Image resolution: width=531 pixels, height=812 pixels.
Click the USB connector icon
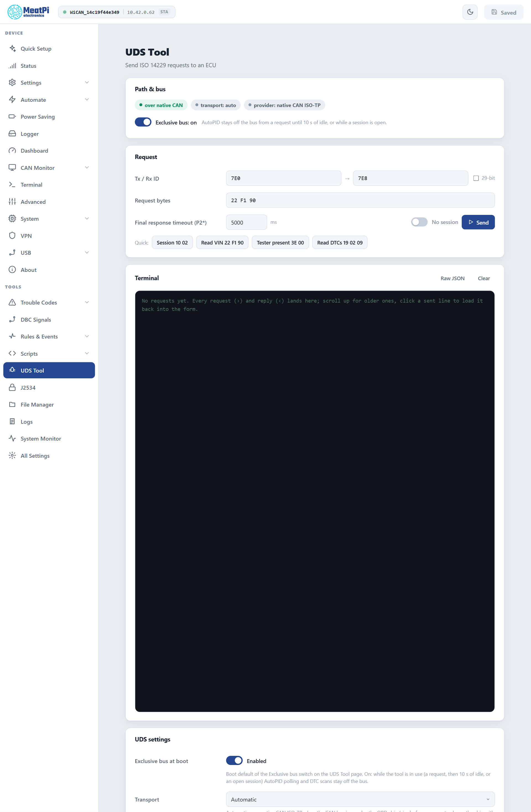[12, 253]
